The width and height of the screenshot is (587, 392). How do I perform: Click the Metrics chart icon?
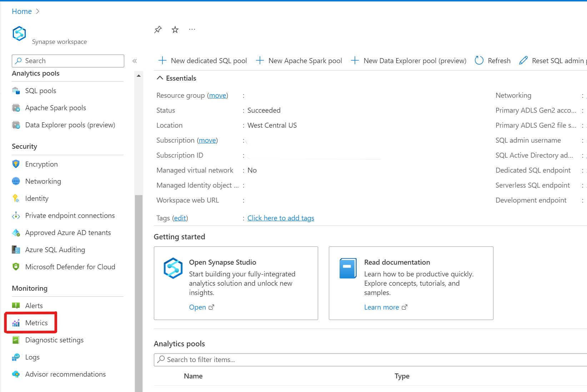[16, 323]
